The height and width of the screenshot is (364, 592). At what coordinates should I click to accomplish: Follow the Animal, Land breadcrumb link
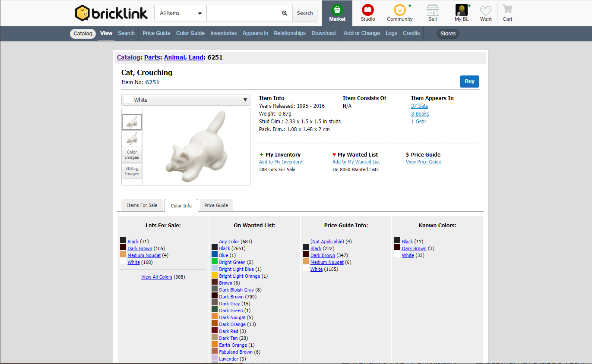184,57
